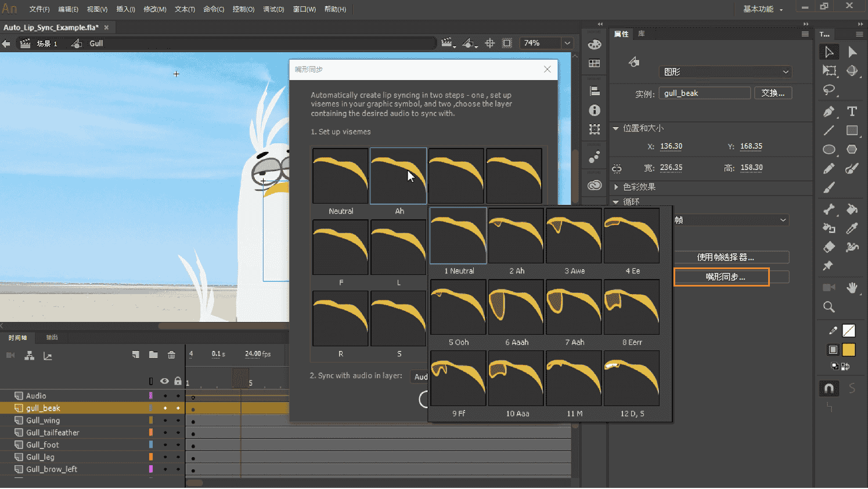Click the 交换... button in Properties
Viewport: 868px width, 489px height.
coord(773,93)
